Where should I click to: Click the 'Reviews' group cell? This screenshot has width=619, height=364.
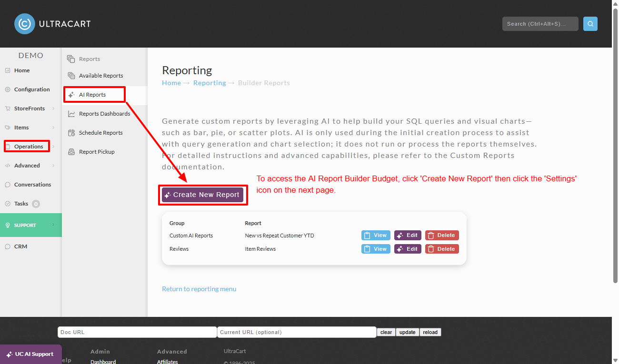click(179, 249)
